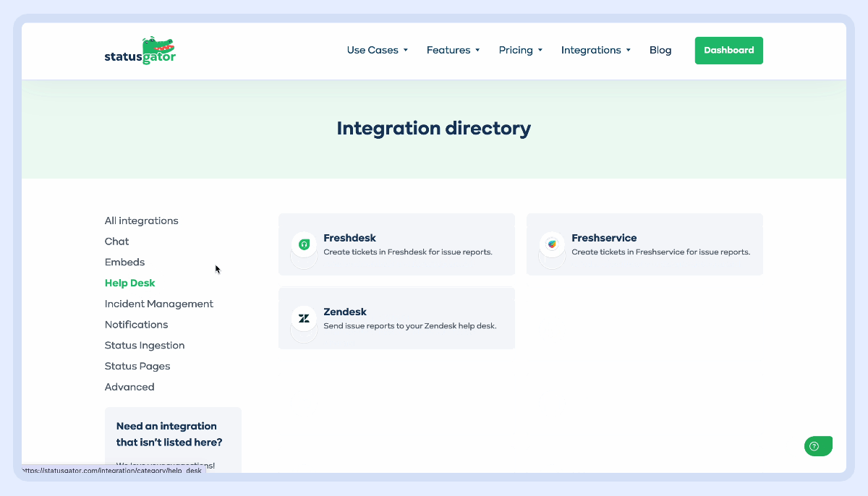Expand the Use Cases dropdown menu
Image resolution: width=868 pixels, height=496 pixels.
click(x=377, y=51)
